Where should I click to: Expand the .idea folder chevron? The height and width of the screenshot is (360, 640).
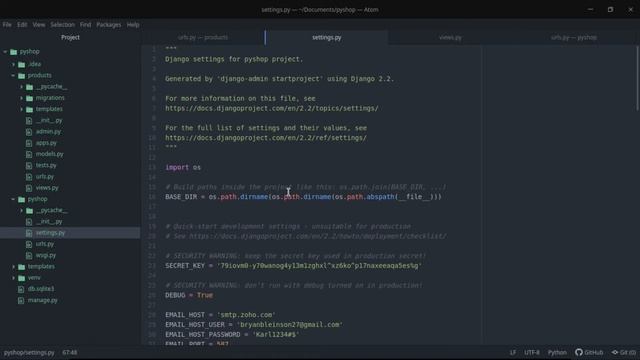pos(13,64)
